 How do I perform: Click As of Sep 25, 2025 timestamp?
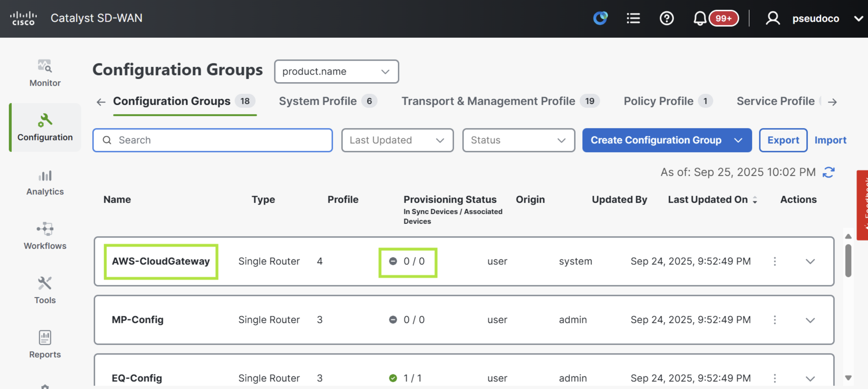tap(738, 172)
